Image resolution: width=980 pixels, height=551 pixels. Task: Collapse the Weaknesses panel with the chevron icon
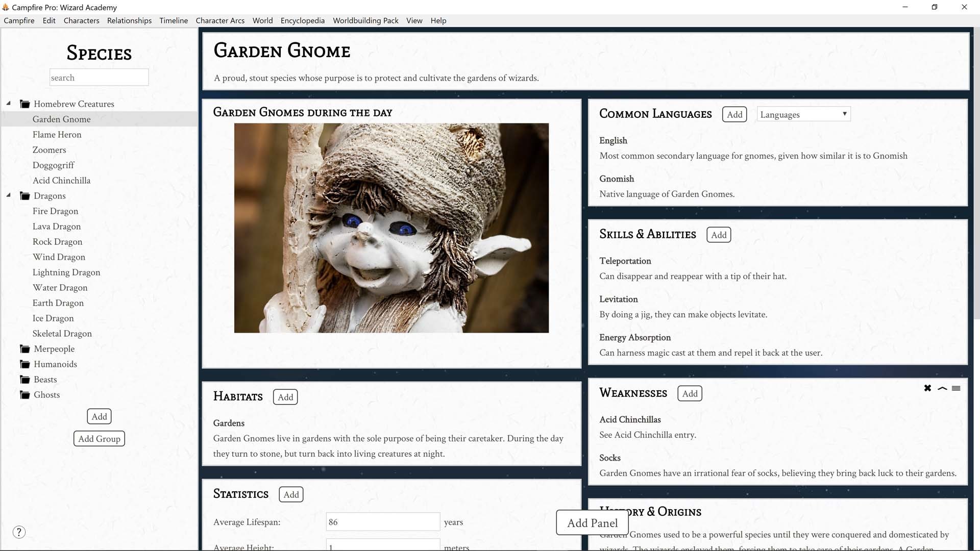942,388
